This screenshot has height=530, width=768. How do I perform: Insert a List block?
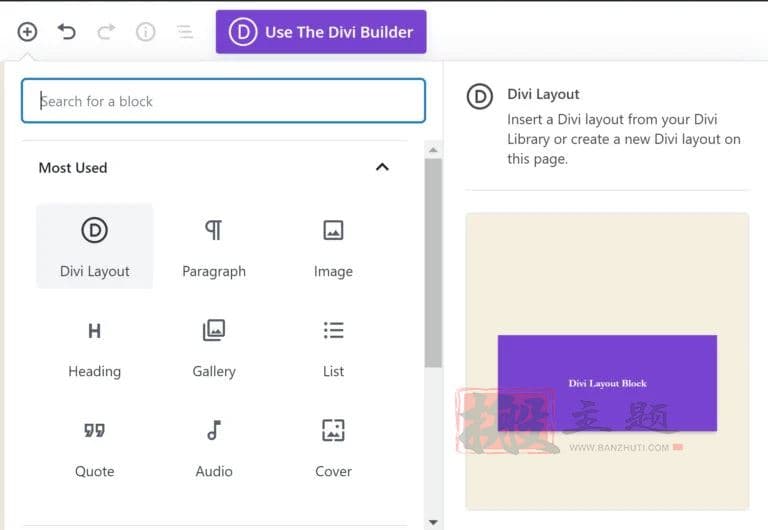(x=334, y=347)
